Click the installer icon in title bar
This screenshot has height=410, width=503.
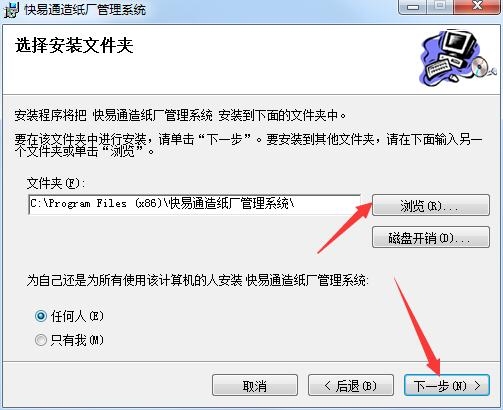pyautogui.click(x=11, y=10)
